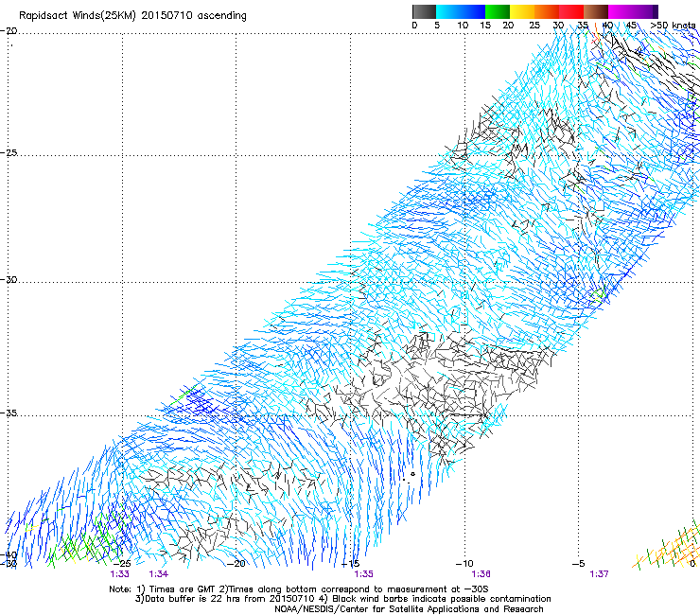Click the legend scale value '25'

534,26
